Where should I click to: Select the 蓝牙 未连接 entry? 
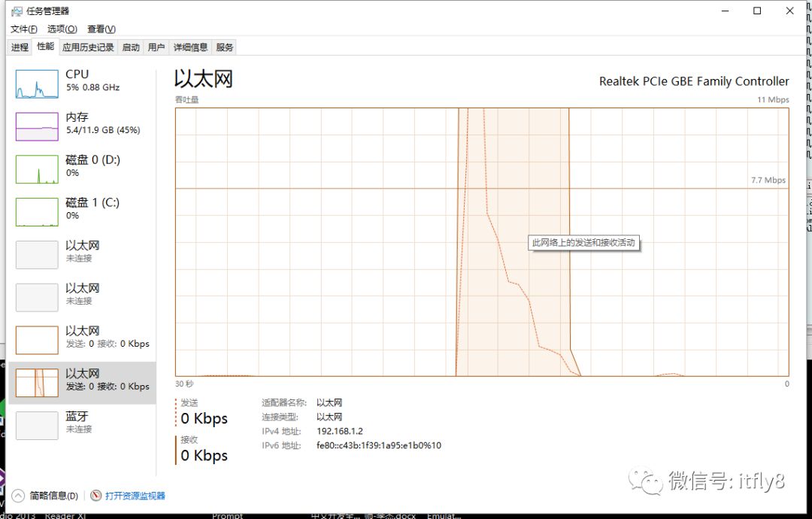coord(83,425)
